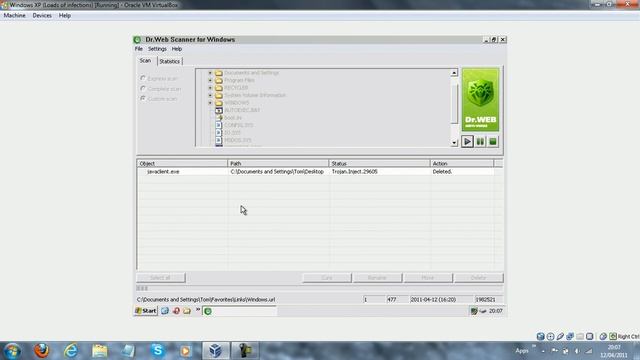Click the Cure button

point(327,278)
